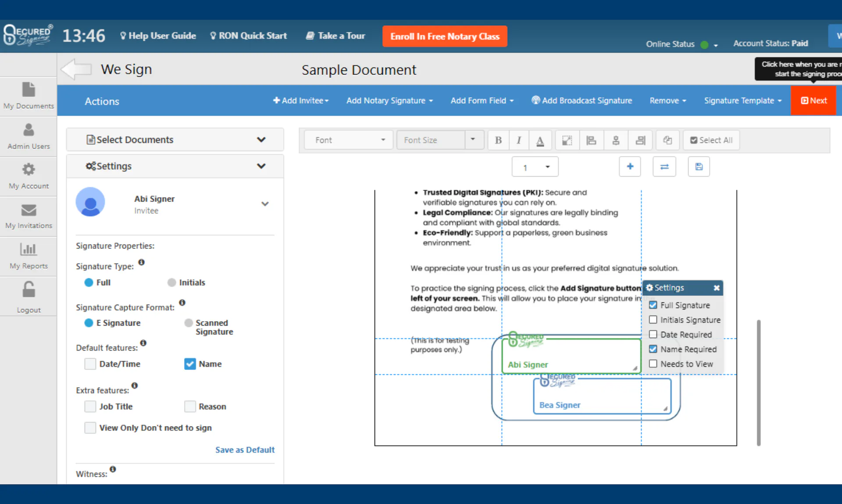
Task: Open the RON Quick Start link
Action: click(248, 36)
